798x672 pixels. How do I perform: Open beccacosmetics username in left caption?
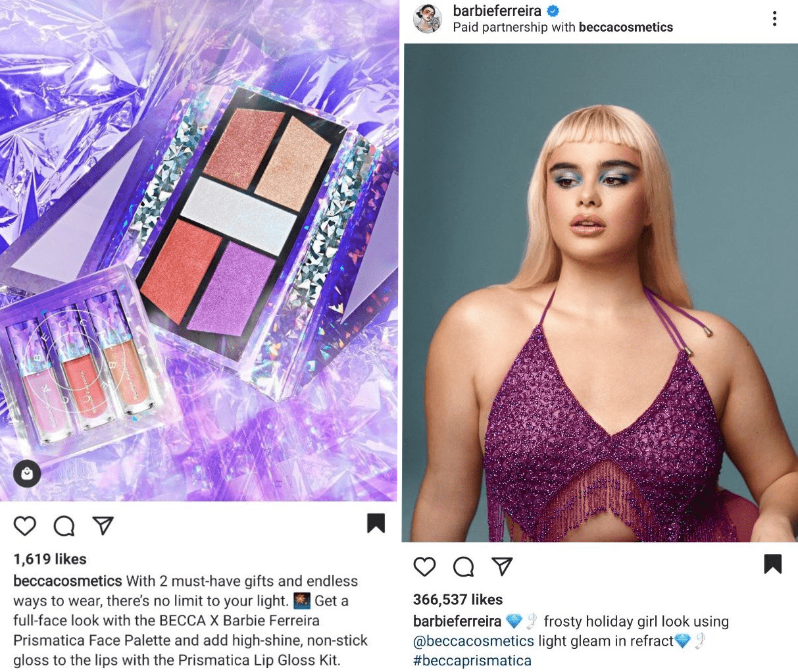[x=68, y=581]
